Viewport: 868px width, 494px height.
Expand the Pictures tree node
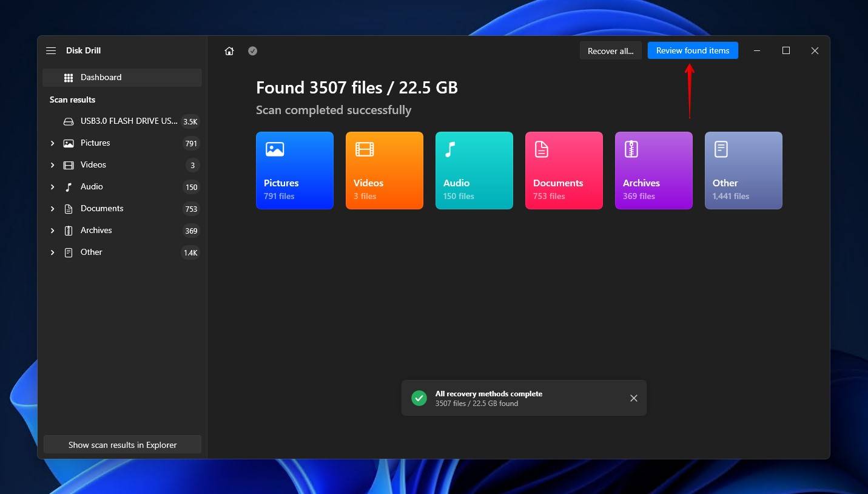[52, 143]
